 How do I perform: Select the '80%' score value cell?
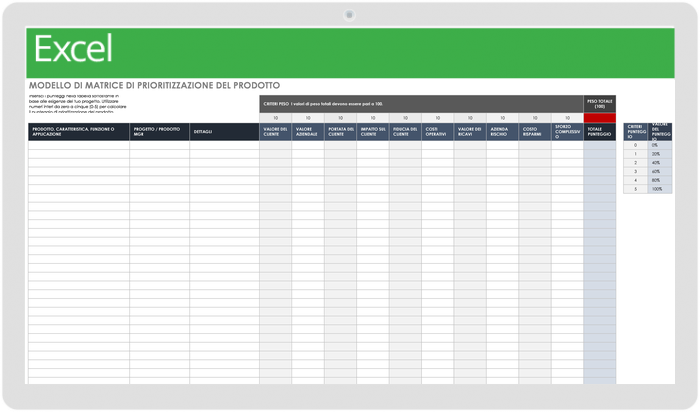point(660,180)
